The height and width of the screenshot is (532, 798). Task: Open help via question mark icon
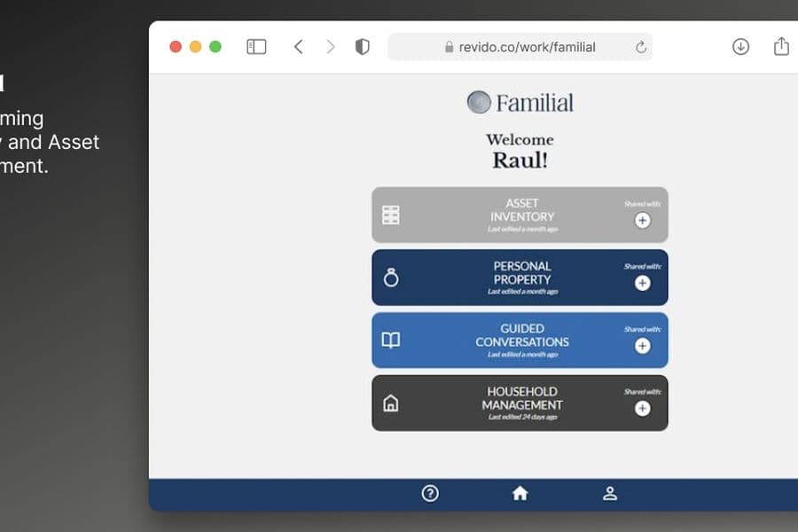[x=430, y=493]
